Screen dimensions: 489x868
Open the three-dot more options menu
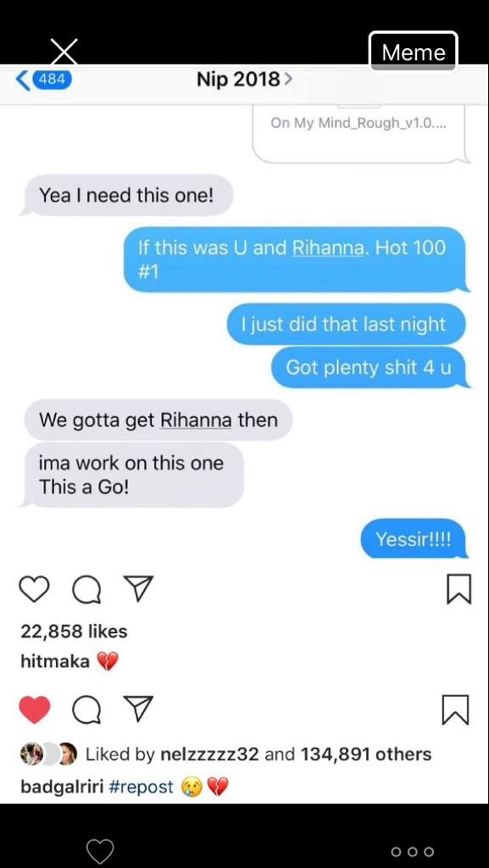click(413, 851)
